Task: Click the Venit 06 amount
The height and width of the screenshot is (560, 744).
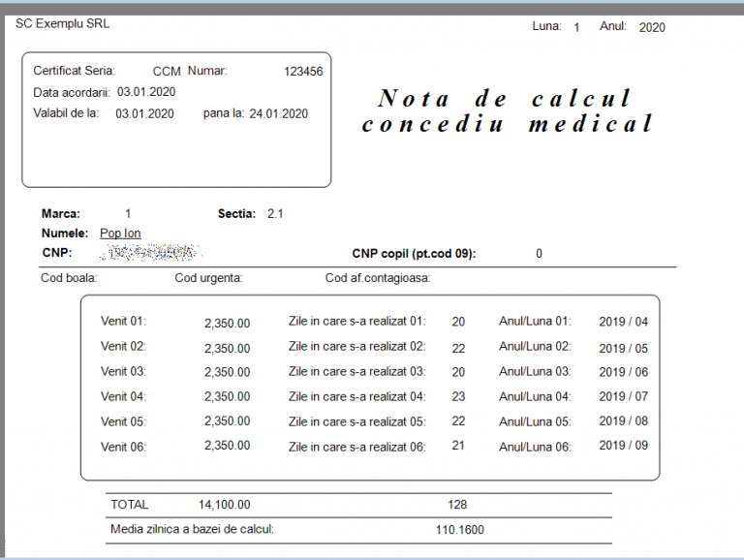Action: (x=227, y=446)
